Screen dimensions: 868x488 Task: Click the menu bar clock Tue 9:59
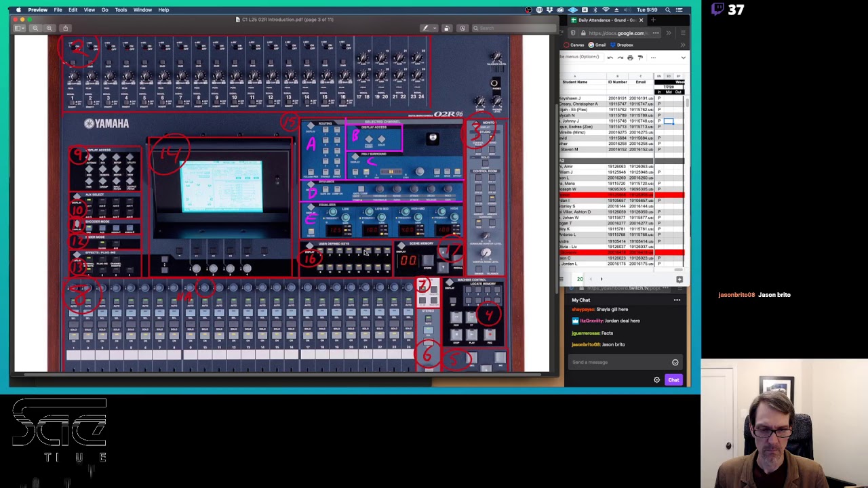tap(648, 10)
